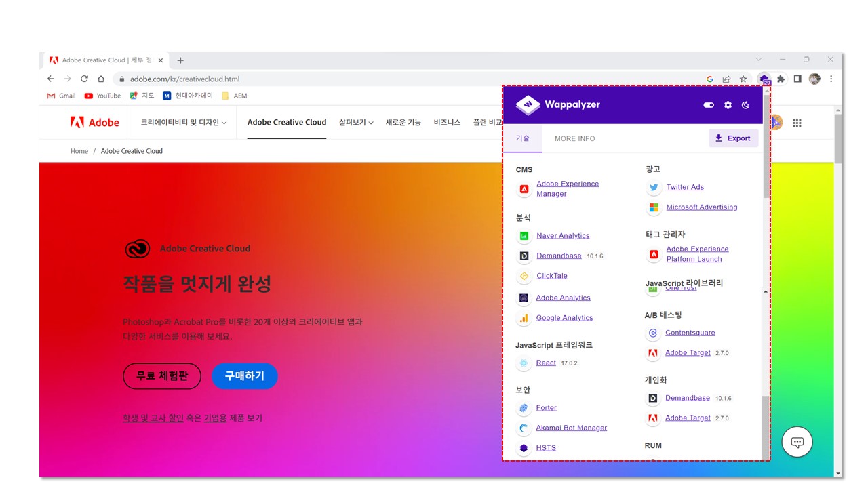Select 새로운 기능 in Adobe navigation
Image resolution: width=868 pixels, height=488 pixels.
coord(403,123)
